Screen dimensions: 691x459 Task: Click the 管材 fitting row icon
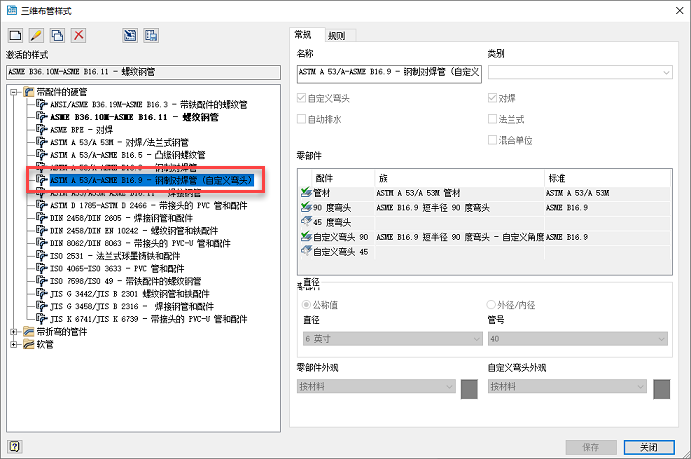(x=306, y=192)
